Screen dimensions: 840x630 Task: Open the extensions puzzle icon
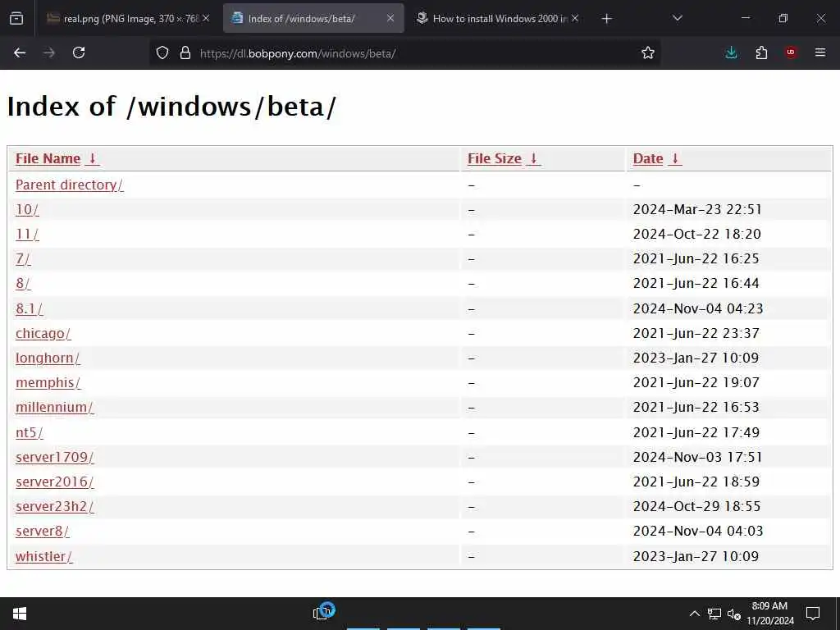pyautogui.click(x=761, y=52)
